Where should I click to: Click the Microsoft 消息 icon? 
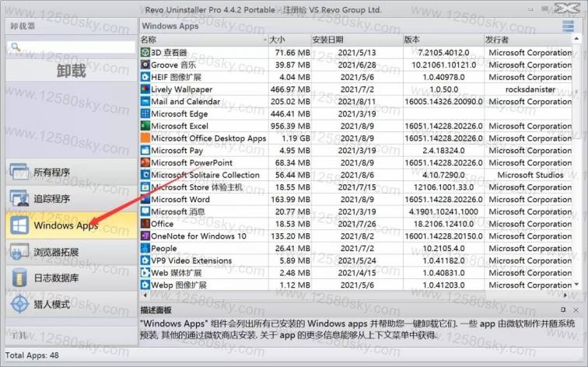click(x=145, y=211)
